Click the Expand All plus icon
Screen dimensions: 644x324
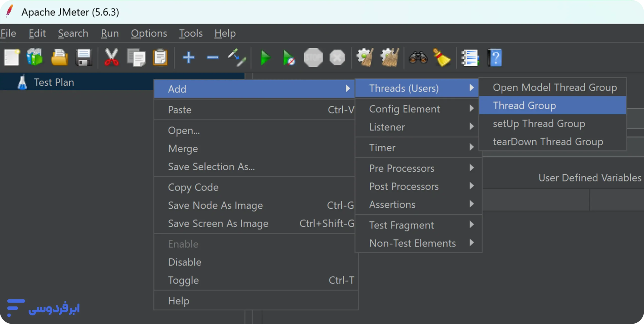188,57
